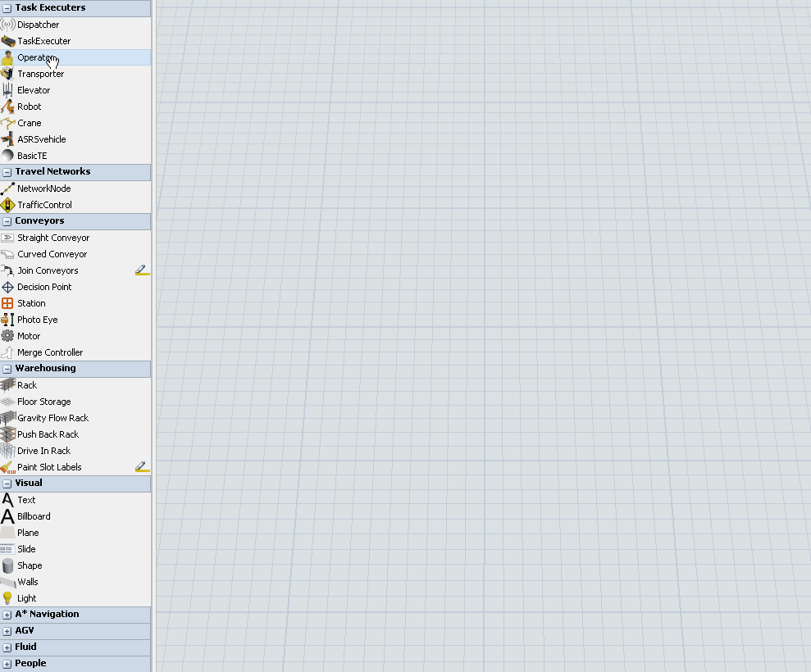Image resolution: width=811 pixels, height=672 pixels.
Task: Pick the Robot object icon
Action: (x=8, y=107)
